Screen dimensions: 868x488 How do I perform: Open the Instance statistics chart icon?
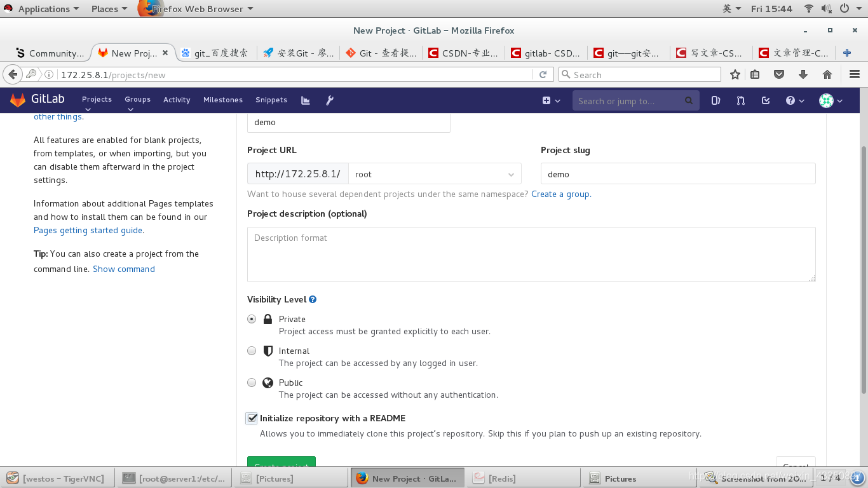point(306,100)
